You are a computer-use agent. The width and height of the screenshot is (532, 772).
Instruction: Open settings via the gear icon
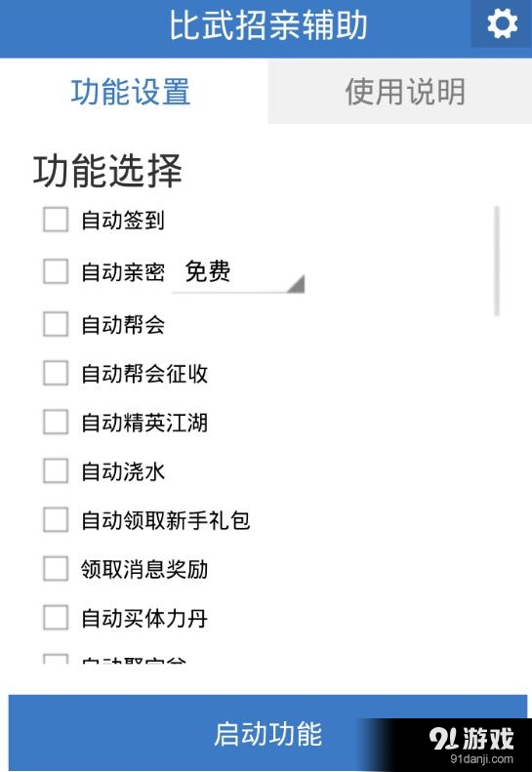502,23
